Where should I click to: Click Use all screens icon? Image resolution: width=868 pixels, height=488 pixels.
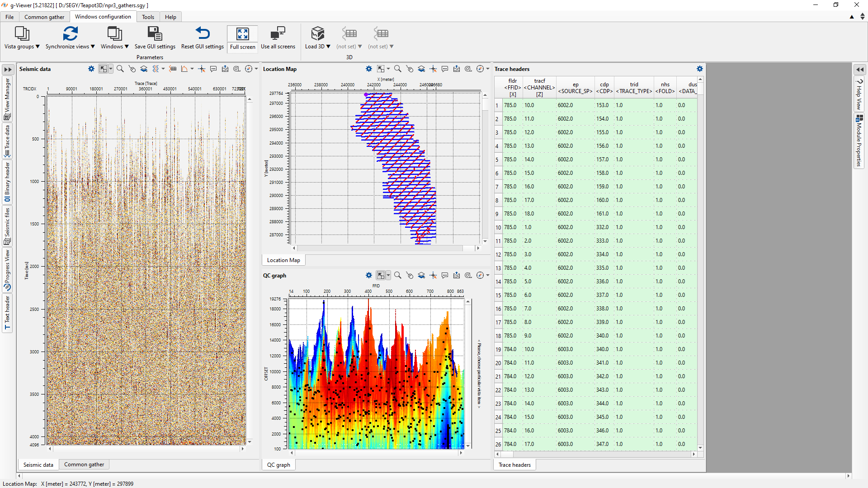(278, 34)
